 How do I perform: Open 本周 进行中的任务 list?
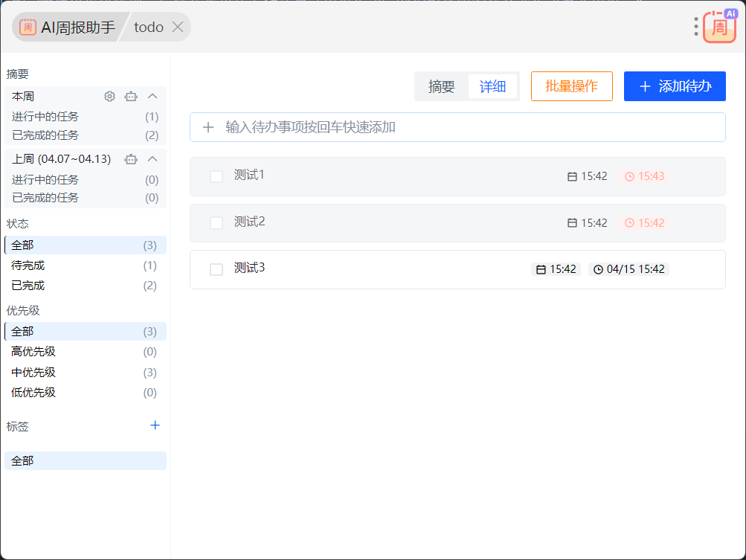coord(86,117)
